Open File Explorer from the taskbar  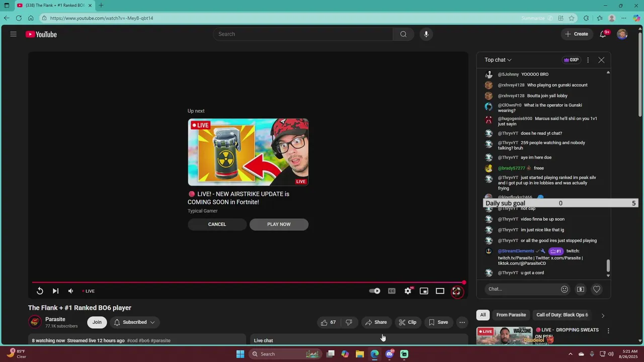(x=360, y=354)
